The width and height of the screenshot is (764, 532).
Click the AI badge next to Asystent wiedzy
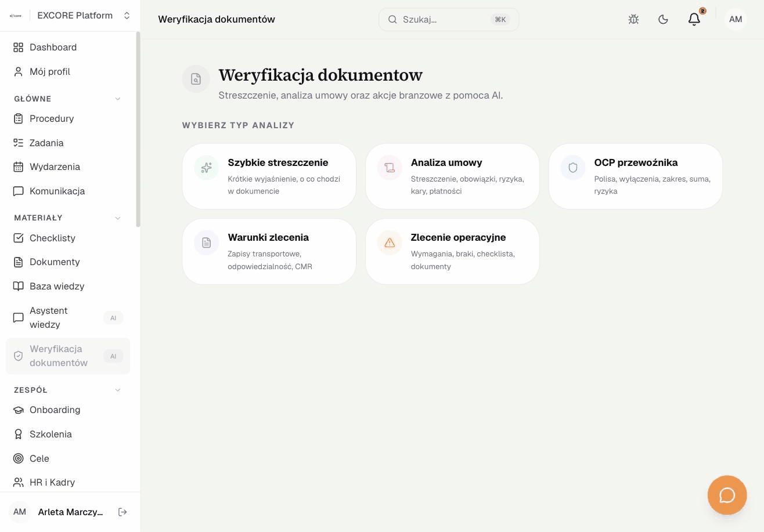point(113,318)
